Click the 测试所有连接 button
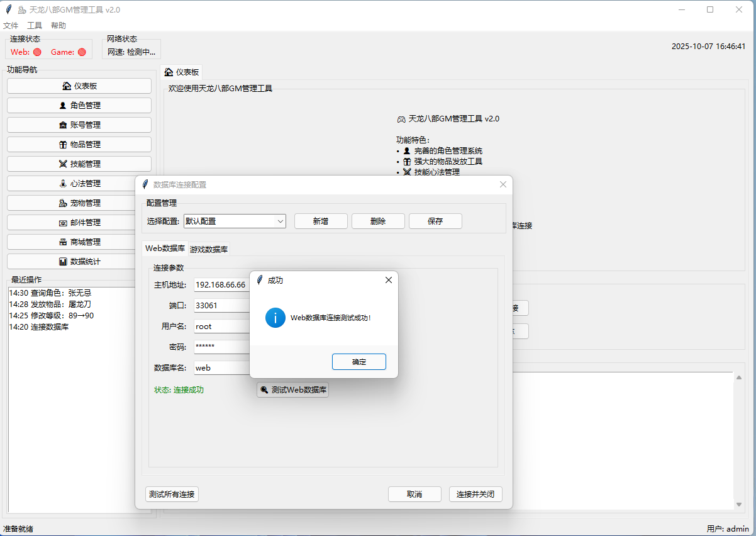The height and width of the screenshot is (536, 756). [172, 494]
